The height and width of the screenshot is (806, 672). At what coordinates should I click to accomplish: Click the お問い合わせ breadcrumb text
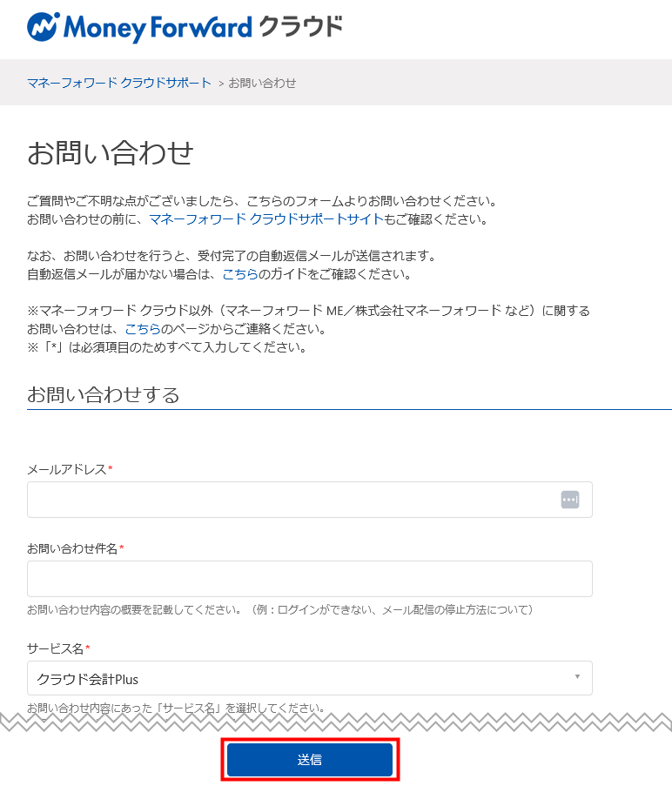[262, 83]
